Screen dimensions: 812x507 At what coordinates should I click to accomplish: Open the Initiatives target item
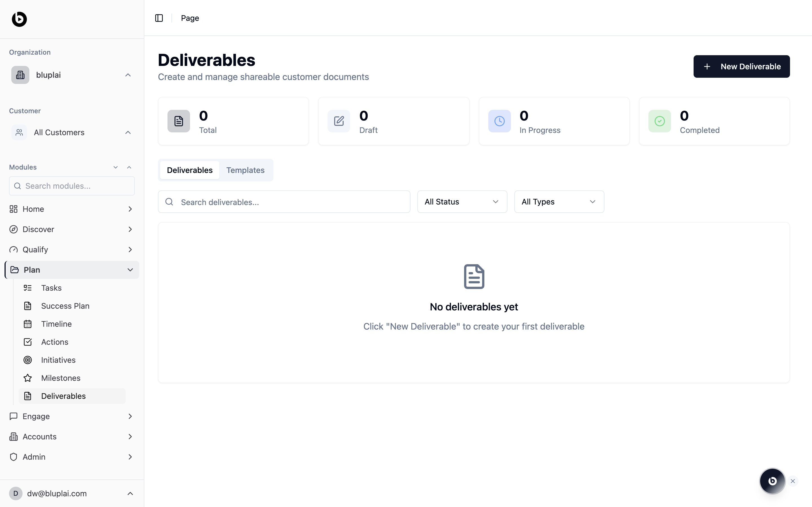point(58,360)
